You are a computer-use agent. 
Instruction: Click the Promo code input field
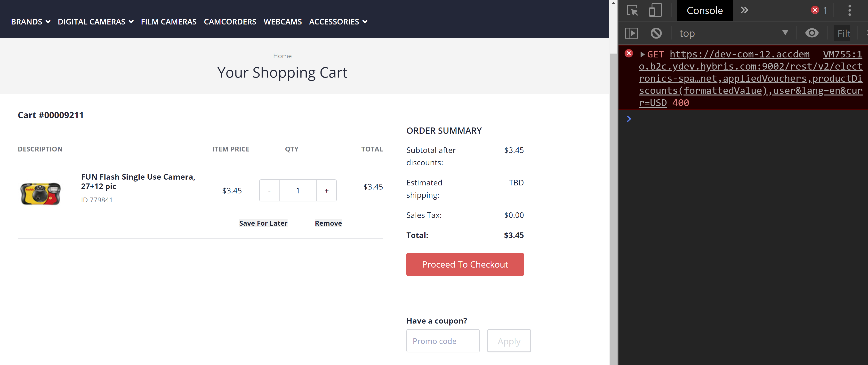[443, 341]
